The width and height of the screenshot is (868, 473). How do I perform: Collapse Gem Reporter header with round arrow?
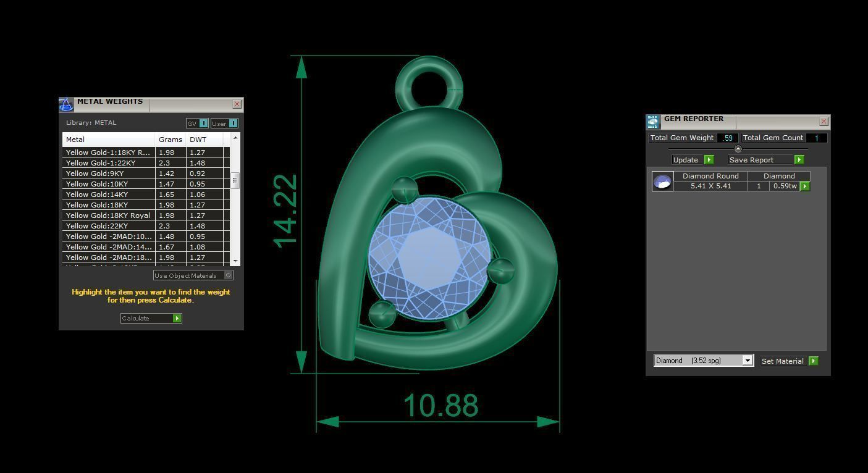(738, 149)
